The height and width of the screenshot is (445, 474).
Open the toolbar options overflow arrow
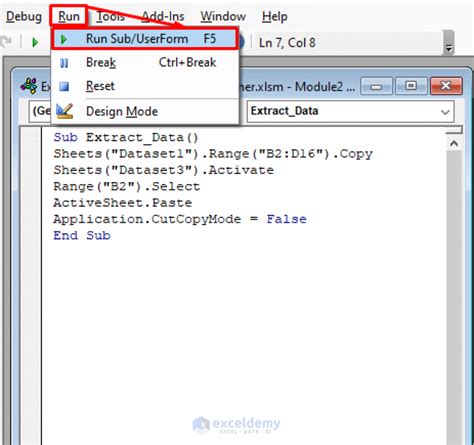coord(449,48)
